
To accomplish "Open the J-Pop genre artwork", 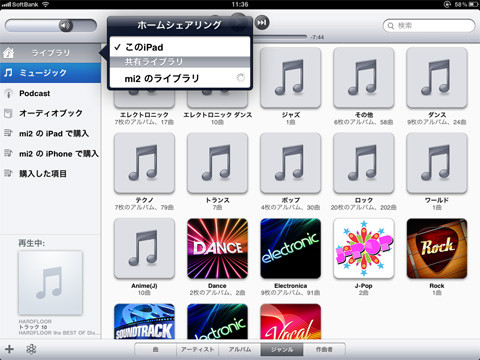I will tap(364, 248).
